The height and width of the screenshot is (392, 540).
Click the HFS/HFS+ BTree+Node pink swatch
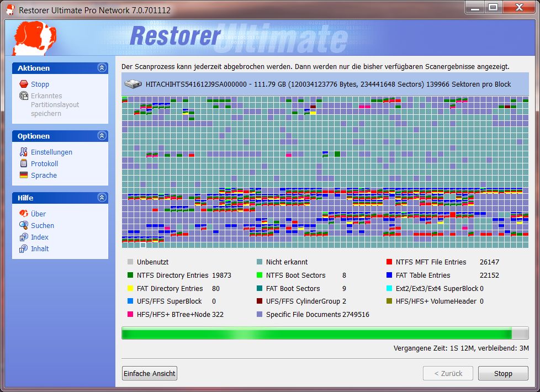(130, 314)
